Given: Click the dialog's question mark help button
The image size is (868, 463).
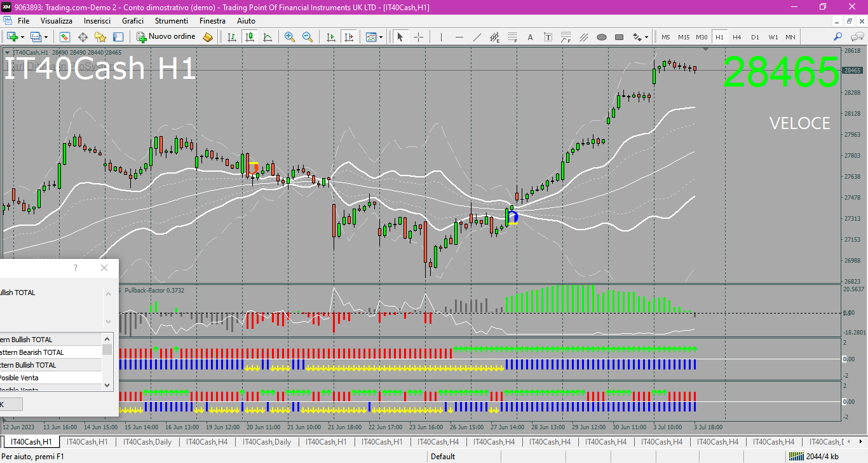Looking at the screenshot, I should pos(76,268).
